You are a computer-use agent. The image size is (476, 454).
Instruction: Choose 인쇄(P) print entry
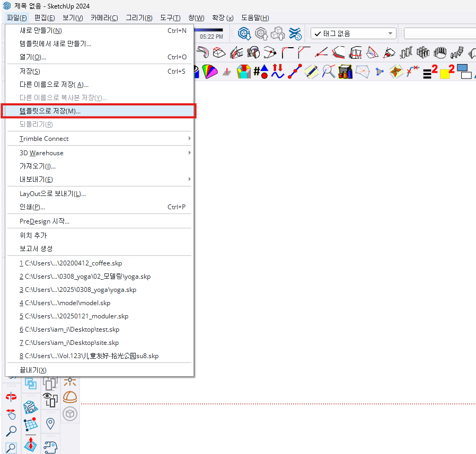click(99, 207)
